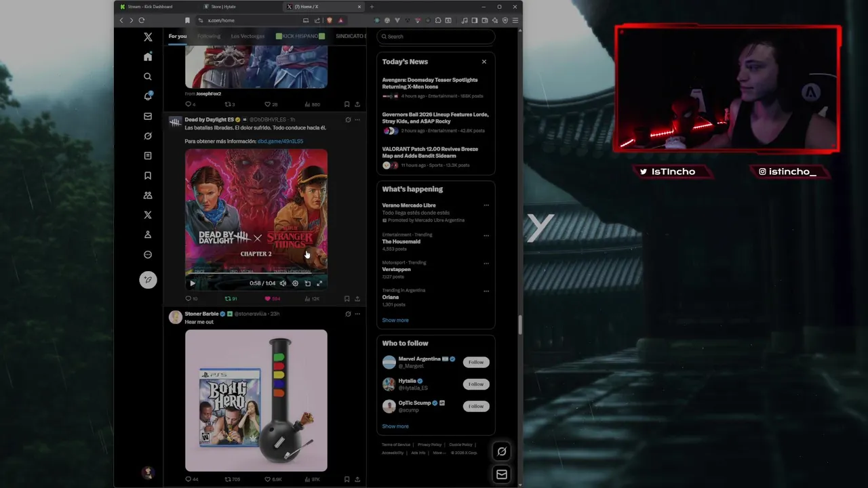
Task: Click the X Search field
Action: (x=436, y=37)
